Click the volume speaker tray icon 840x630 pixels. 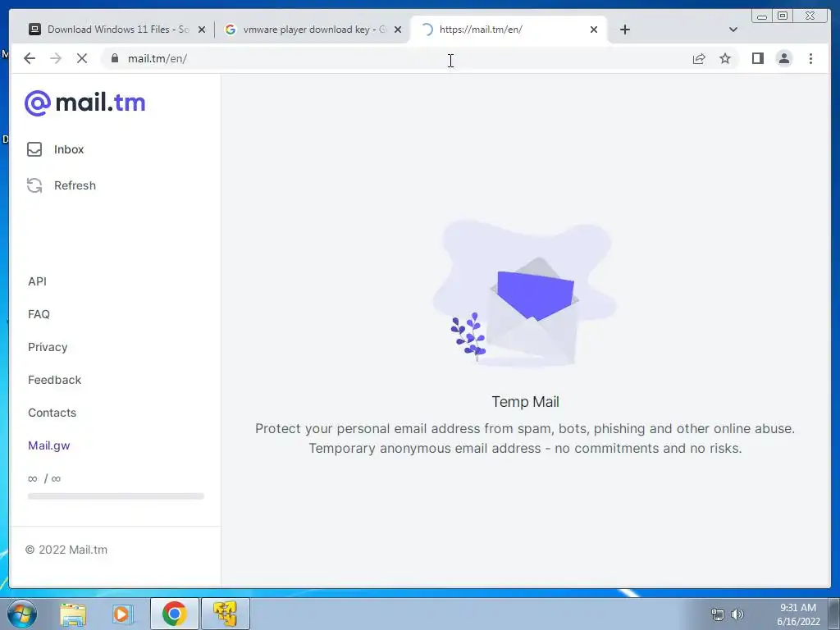(x=737, y=614)
